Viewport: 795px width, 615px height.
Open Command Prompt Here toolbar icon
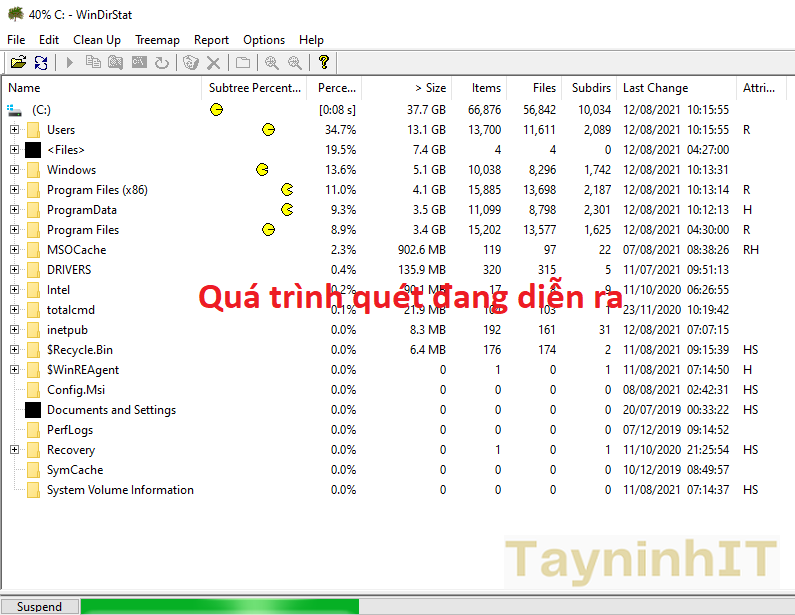(x=138, y=63)
